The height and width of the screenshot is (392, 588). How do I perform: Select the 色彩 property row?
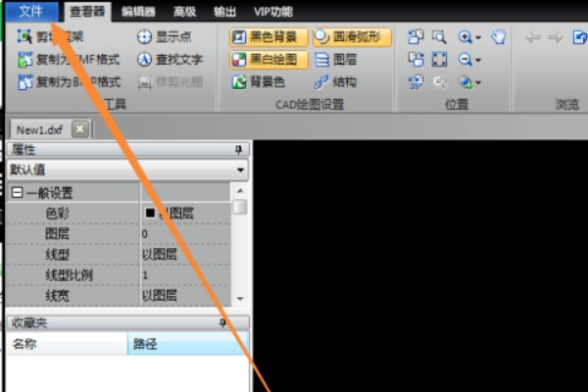119,214
